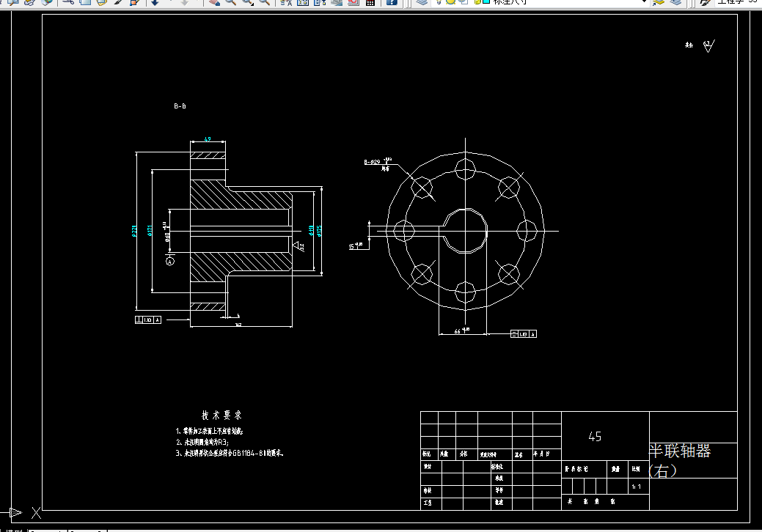Open the Tool Palettes icon
This screenshot has height=532, width=762.
(x=319, y=2)
